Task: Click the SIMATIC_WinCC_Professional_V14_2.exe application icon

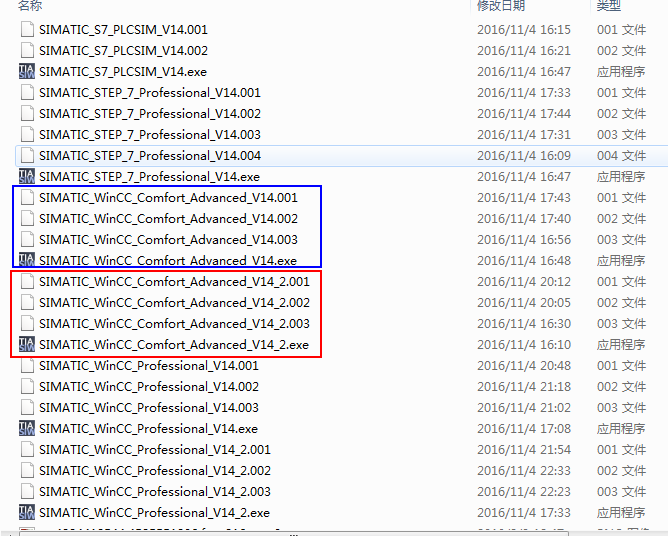Action: click(x=27, y=512)
